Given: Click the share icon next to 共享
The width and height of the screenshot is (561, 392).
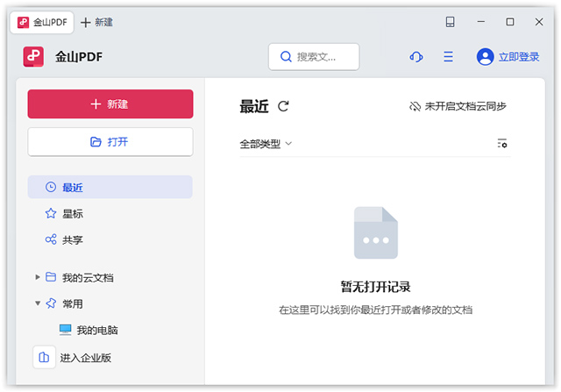Looking at the screenshot, I should (x=51, y=239).
